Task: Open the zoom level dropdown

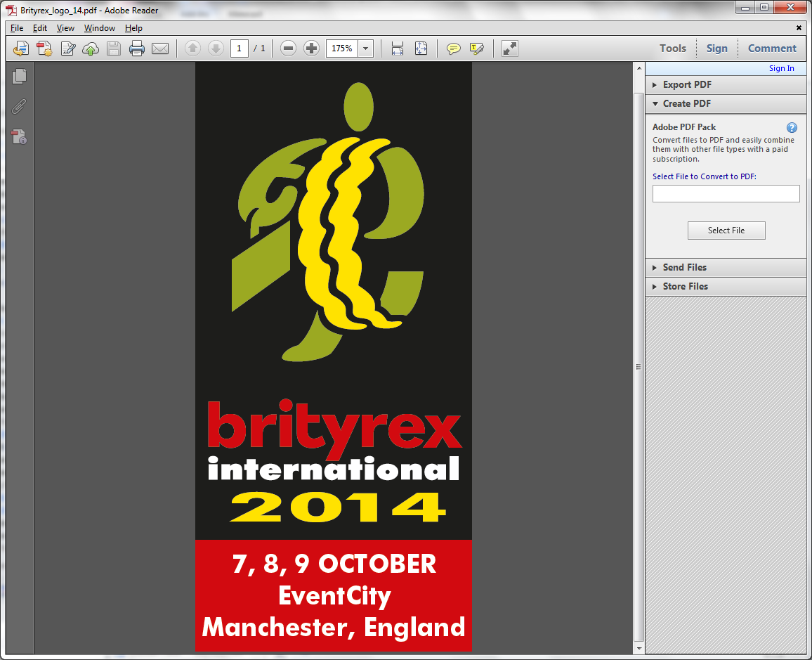Action: coord(365,48)
